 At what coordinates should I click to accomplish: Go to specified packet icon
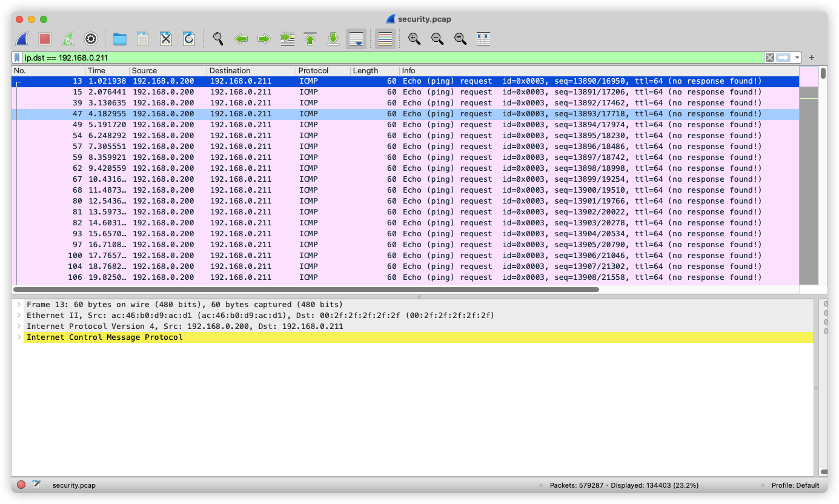click(287, 39)
